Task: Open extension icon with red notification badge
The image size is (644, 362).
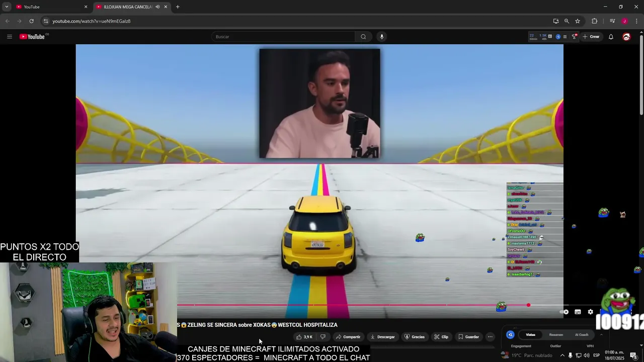Action: (x=574, y=37)
